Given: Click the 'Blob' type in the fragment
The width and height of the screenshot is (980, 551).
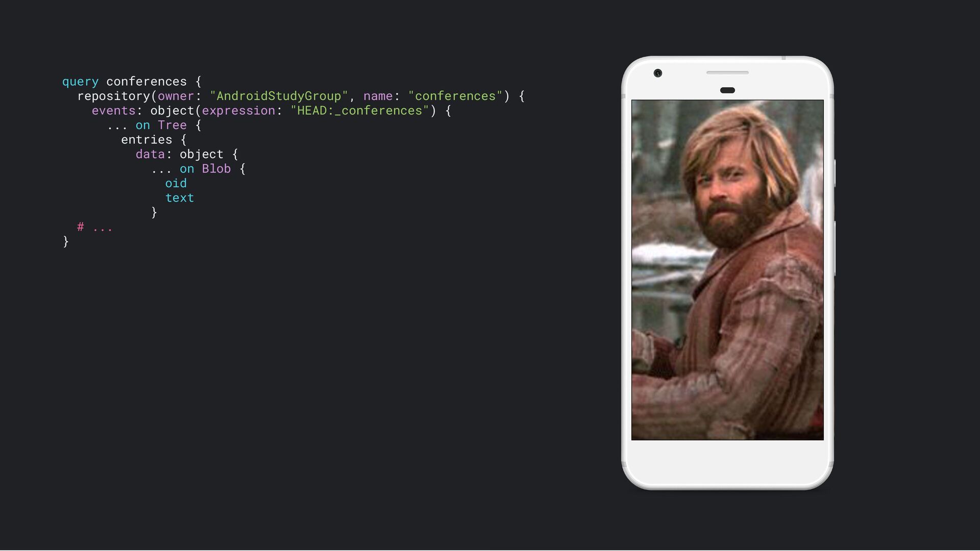Looking at the screenshot, I should (216, 169).
